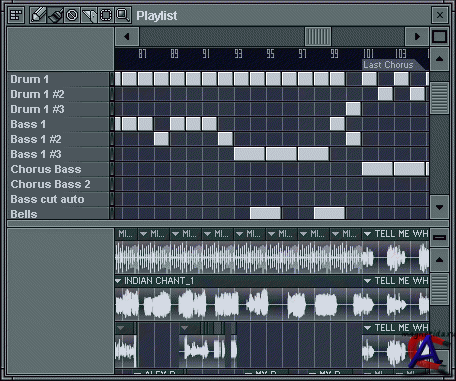Toggle the minus button above audio tracks scrollbar
This screenshot has height=381, width=456.
point(439,237)
